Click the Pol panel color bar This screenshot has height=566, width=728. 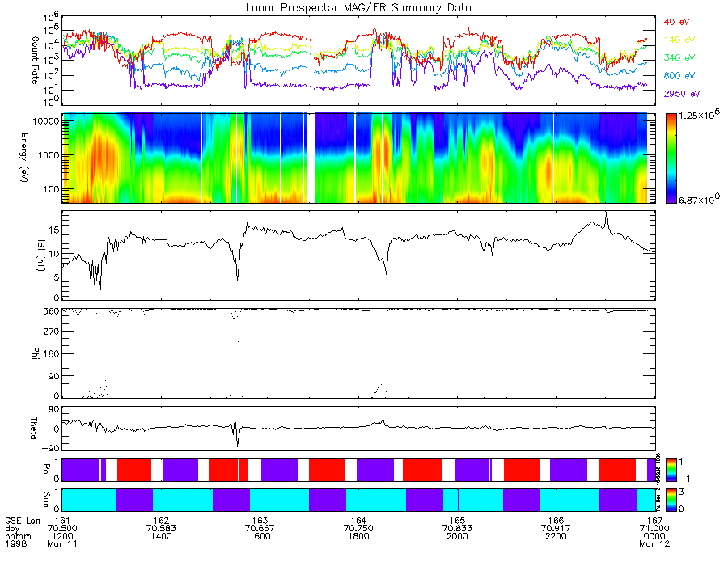coord(671,470)
